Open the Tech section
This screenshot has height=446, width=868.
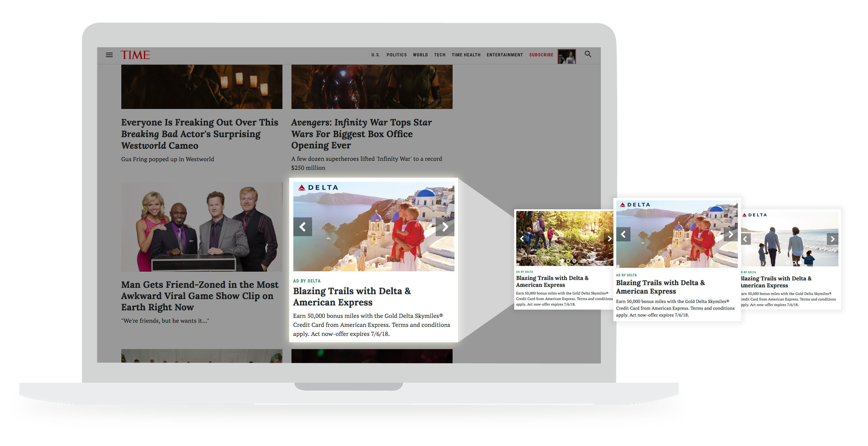click(x=440, y=55)
